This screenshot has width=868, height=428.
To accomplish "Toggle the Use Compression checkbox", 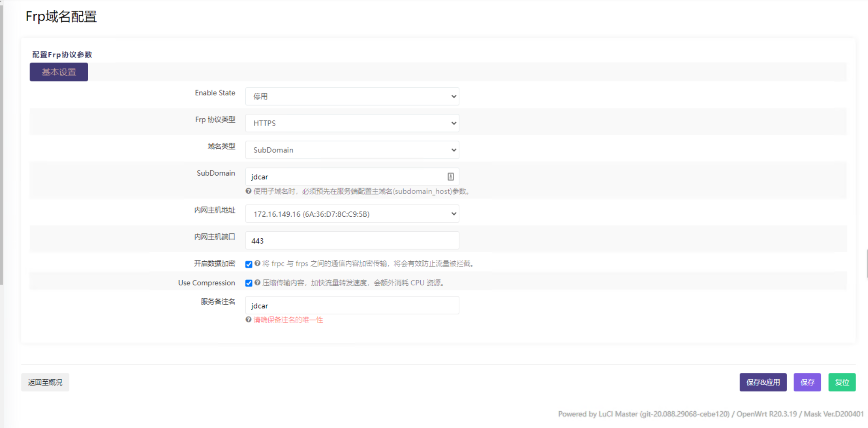I will [x=249, y=283].
